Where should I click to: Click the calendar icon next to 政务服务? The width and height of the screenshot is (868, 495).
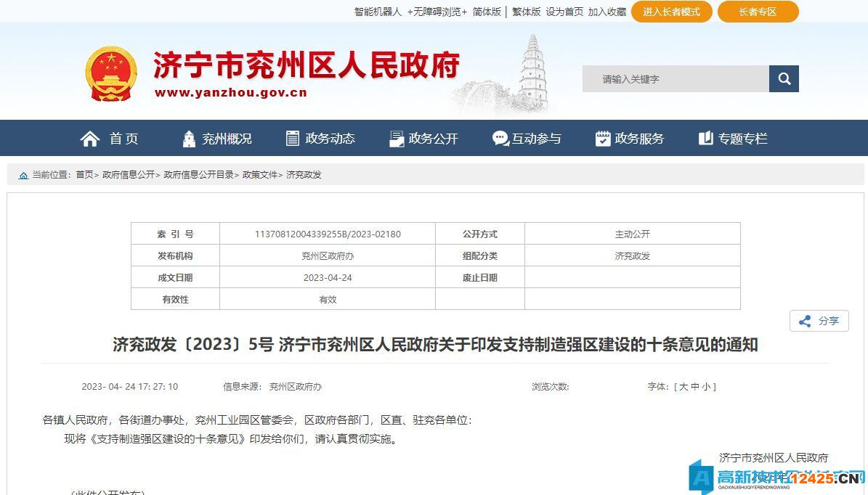click(x=603, y=138)
